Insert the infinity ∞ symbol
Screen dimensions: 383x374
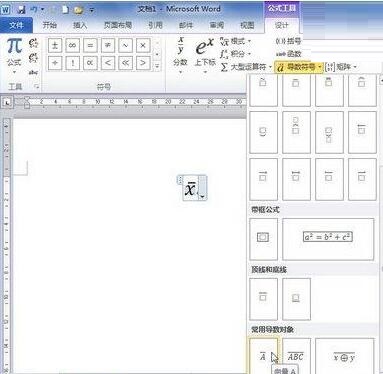pyautogui.click(x=72, y=45)
